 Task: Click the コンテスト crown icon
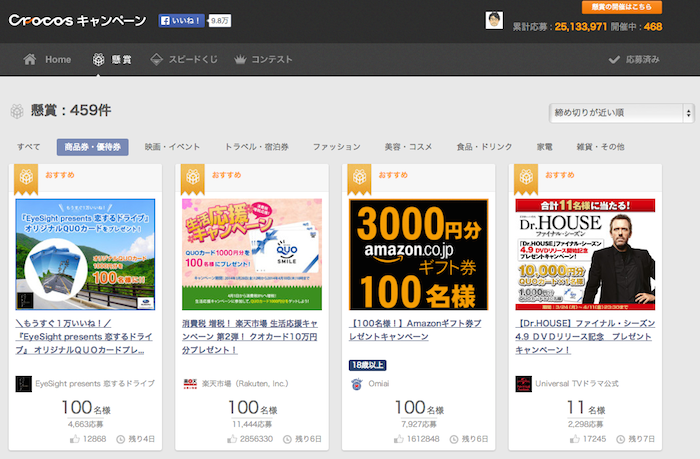[240, 59]
